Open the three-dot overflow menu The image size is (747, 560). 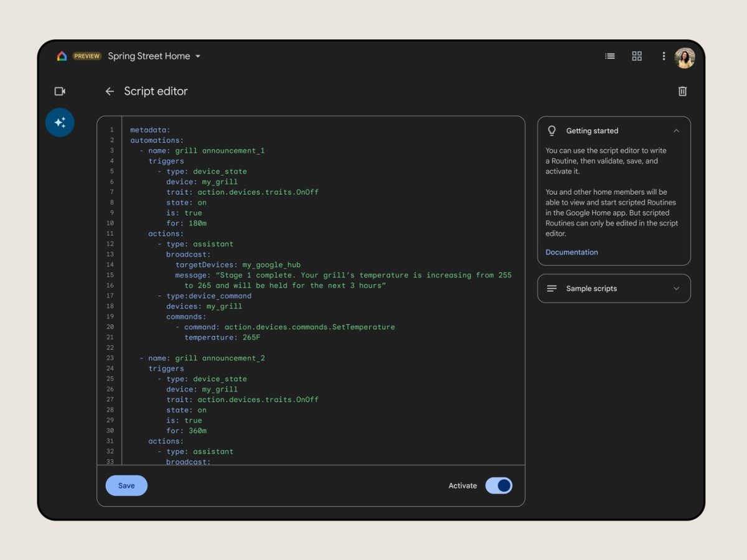tap(664, 56)
